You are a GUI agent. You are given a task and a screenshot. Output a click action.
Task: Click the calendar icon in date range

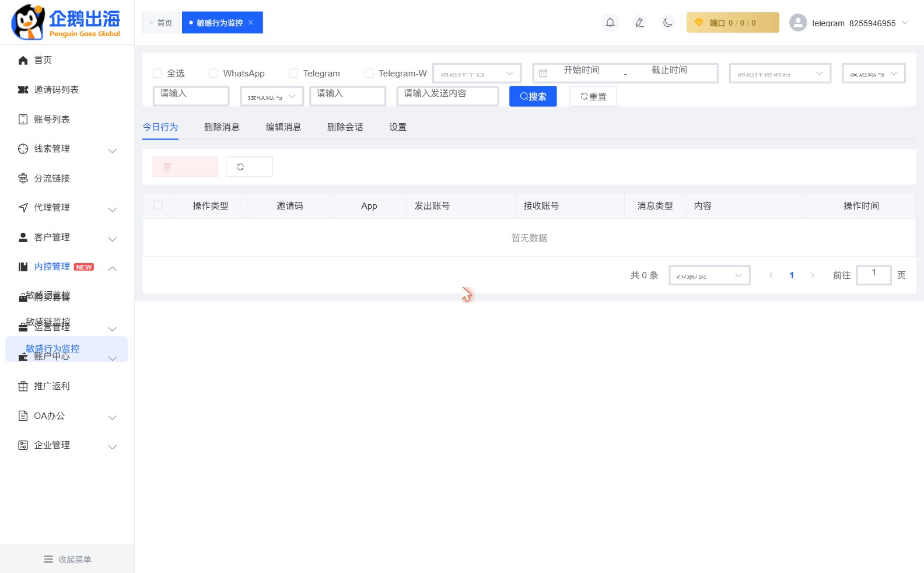point(543,74)
